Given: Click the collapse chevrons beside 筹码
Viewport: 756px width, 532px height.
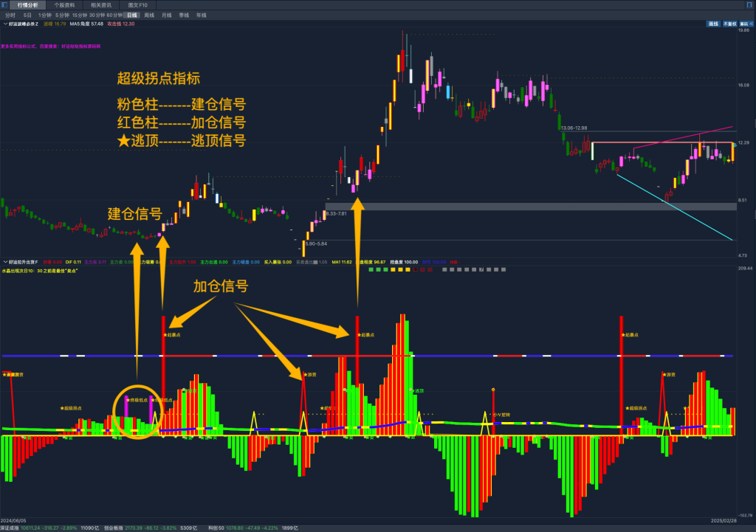Looking at the screenshot, I should click(752, 24).
